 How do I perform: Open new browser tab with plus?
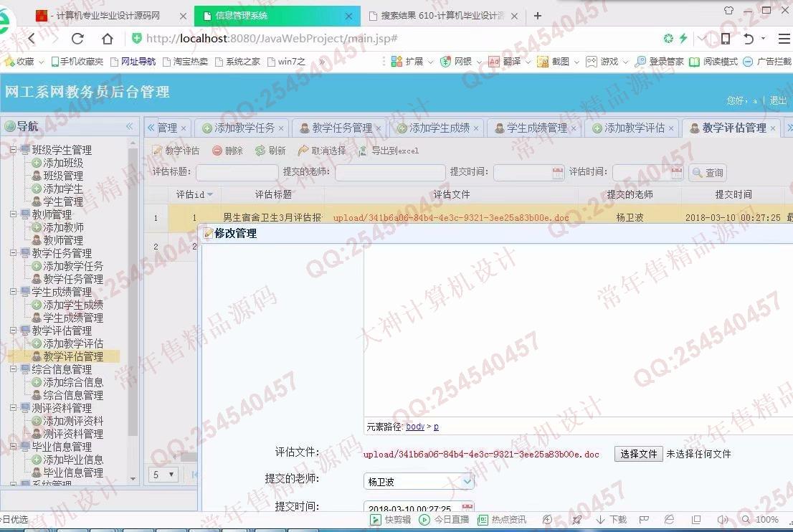(538, 16)
